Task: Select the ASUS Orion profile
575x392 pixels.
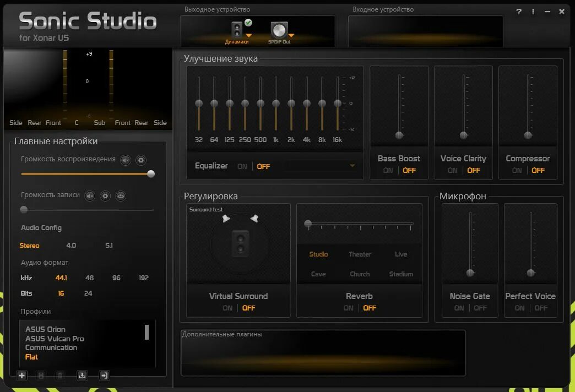Action: pyautogui.click(x=46, y=329)
